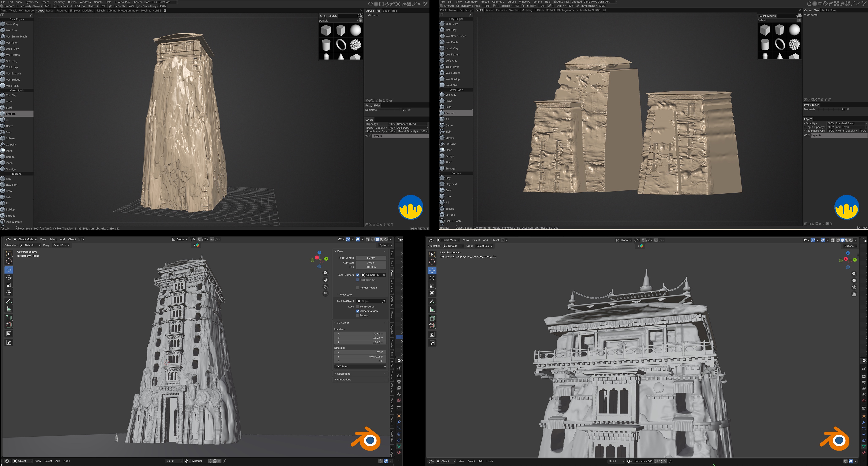This screenshot has height=466, width=868.
Task: Click cylinder primitive in top-right Sculpt Models panel
Action: [765, 44]
